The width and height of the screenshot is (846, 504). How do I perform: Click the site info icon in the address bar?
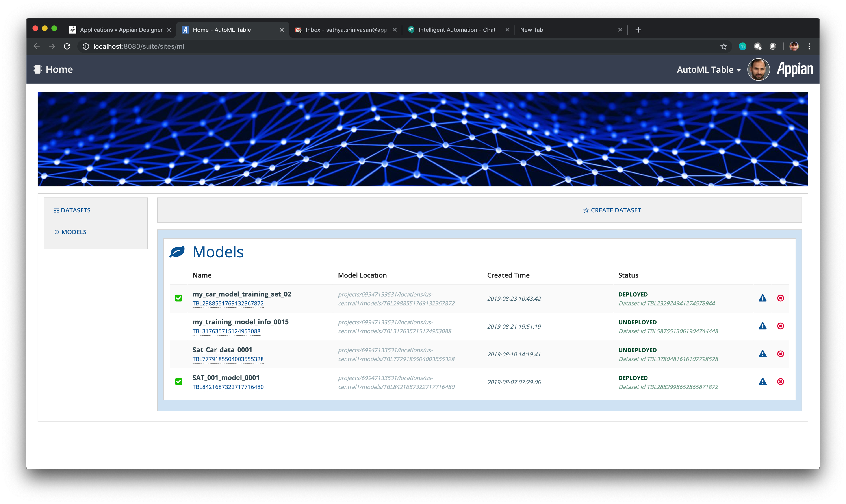(86, 46)
